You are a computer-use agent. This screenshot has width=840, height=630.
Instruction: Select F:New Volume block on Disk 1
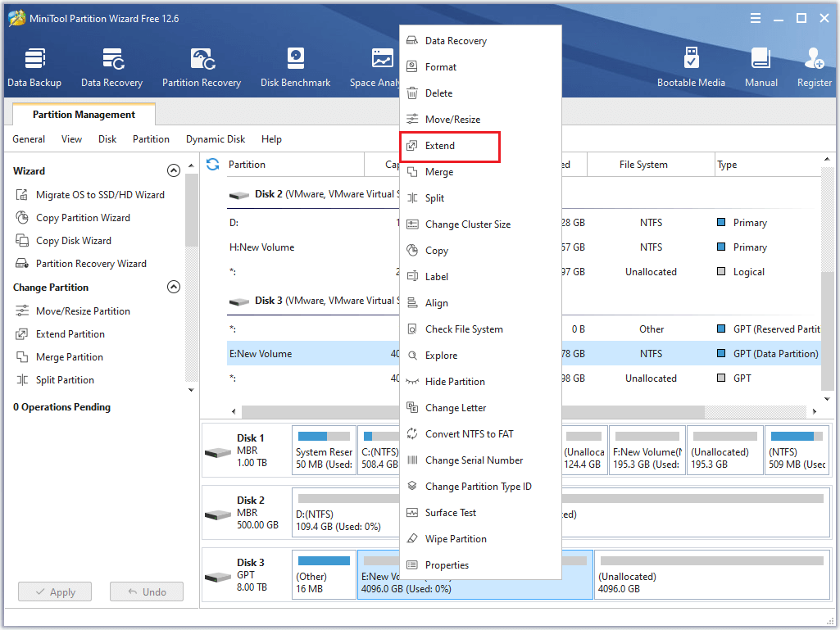647,451
